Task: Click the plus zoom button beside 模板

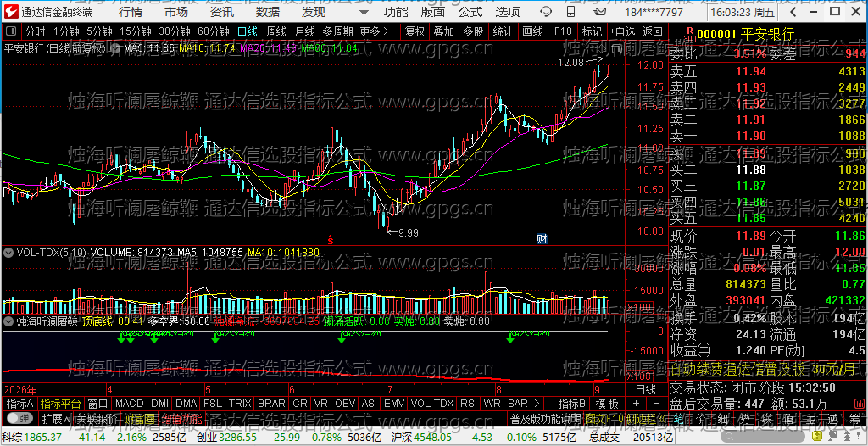Action: [637, 404]
